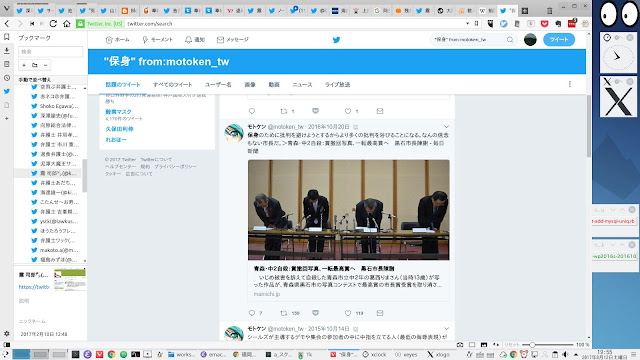Open the bowing press conference photo card
The image size is (640, 360).
pyautogui.click(x=349, y=210)
